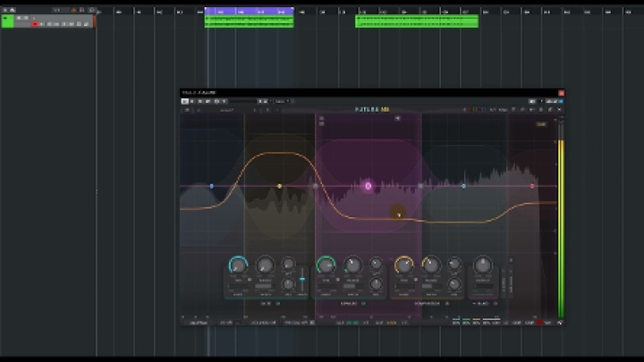Adjust the large cyan Gate knob
The image size is (644, 362).
click(x=238, y=265)
